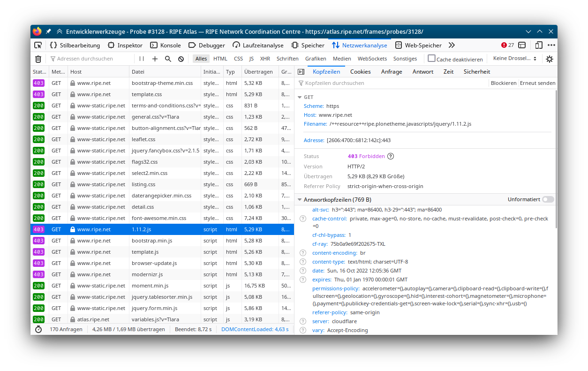The width and height of the screenshot is (588, 371).
Task: Filter requests by WebSockets
Action: (372, 59)
